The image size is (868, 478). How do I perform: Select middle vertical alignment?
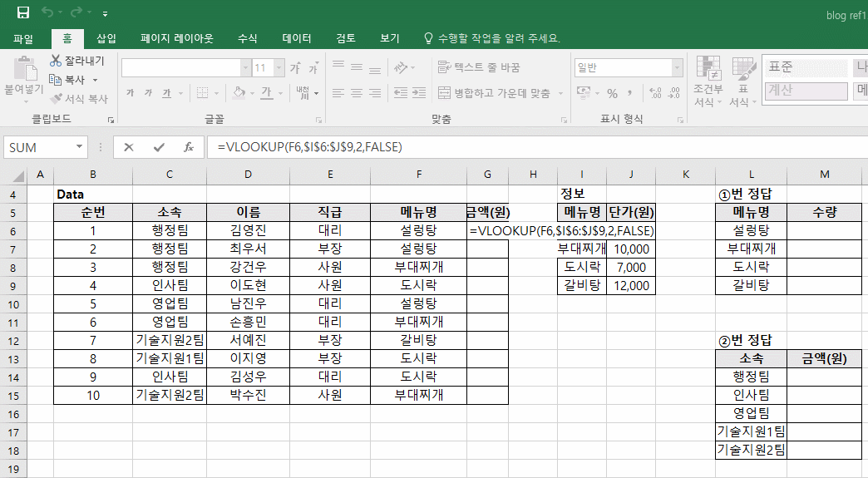pos(357,67)
